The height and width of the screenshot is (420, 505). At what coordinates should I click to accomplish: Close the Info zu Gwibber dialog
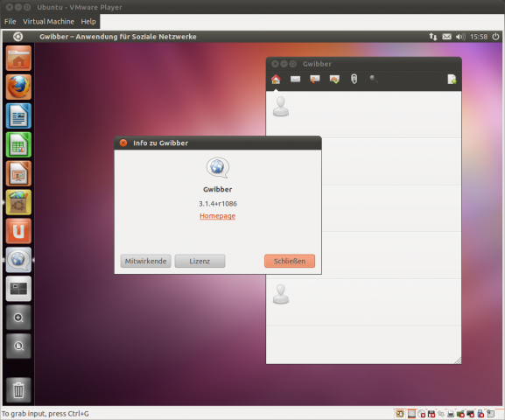(123, 143)
